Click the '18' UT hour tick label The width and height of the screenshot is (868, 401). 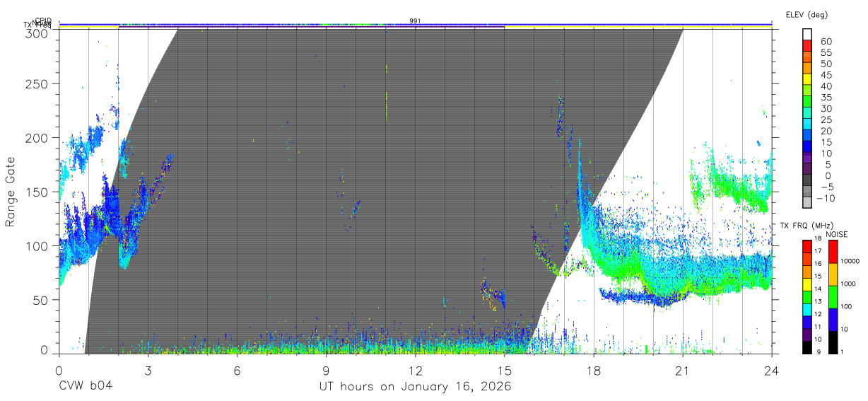click(x=593, y=369)
